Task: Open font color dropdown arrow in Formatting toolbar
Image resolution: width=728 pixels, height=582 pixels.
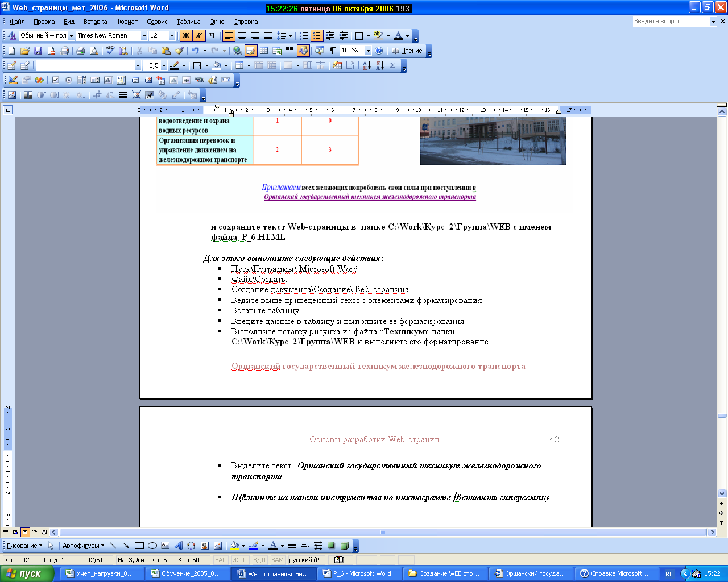Action: tap(407, 36)
